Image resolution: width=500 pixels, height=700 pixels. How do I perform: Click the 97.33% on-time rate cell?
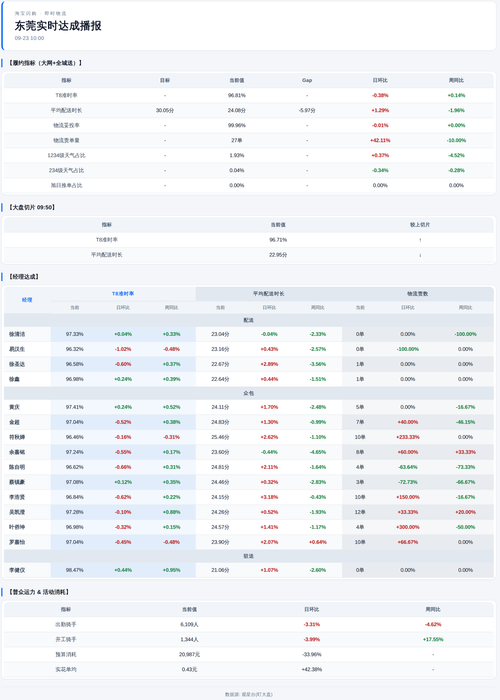[x=75, y=334]
